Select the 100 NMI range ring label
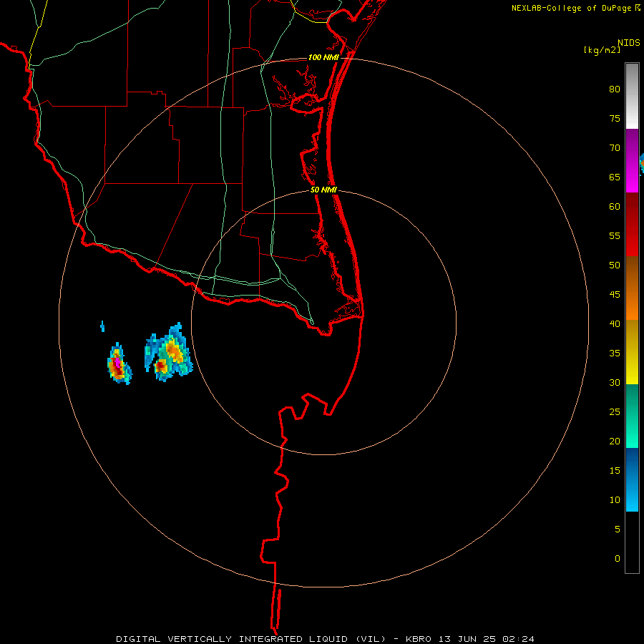 coord(323,57)
